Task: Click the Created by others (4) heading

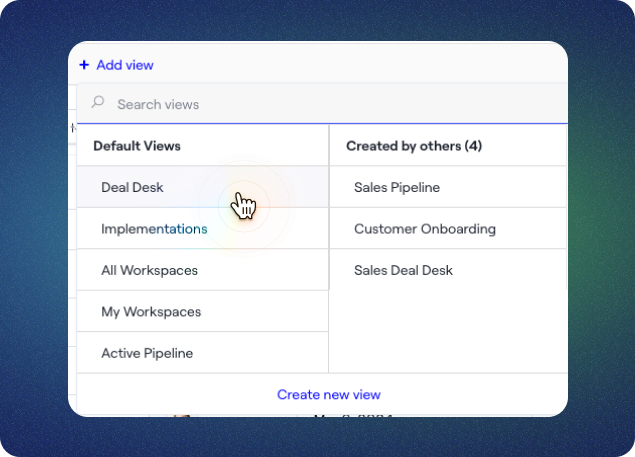Action: tap(414, 146)
